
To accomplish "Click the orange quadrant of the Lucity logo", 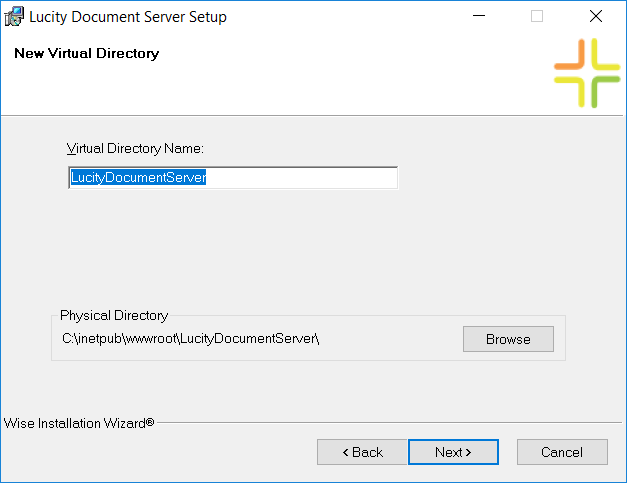I will 570,54.
